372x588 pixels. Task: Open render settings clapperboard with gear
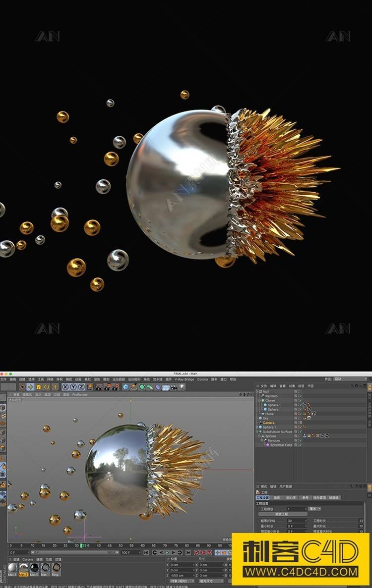[x=116, y=387]
